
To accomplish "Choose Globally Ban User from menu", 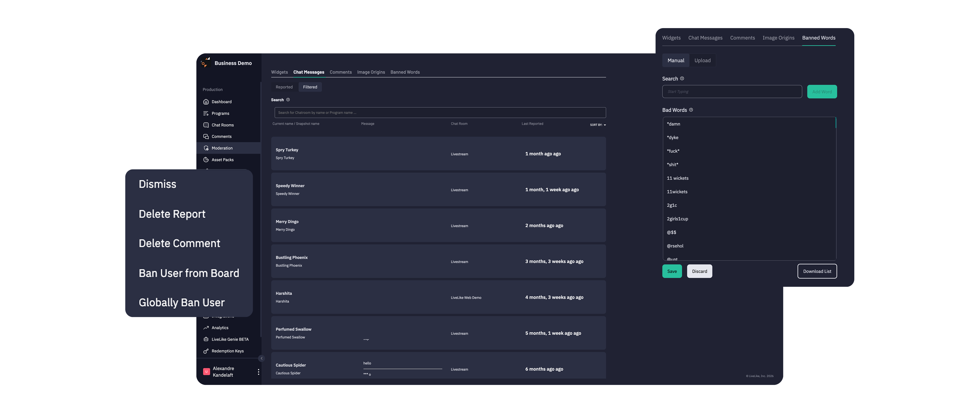I will (182, 302).
